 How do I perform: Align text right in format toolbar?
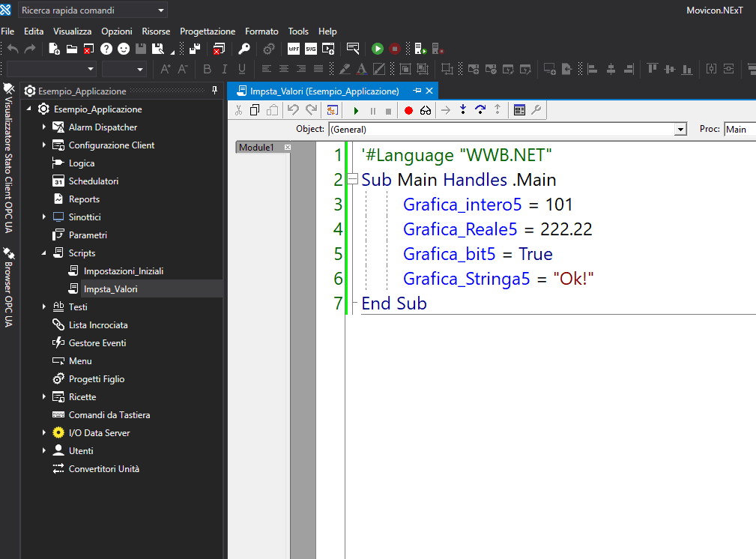[301, 69]
